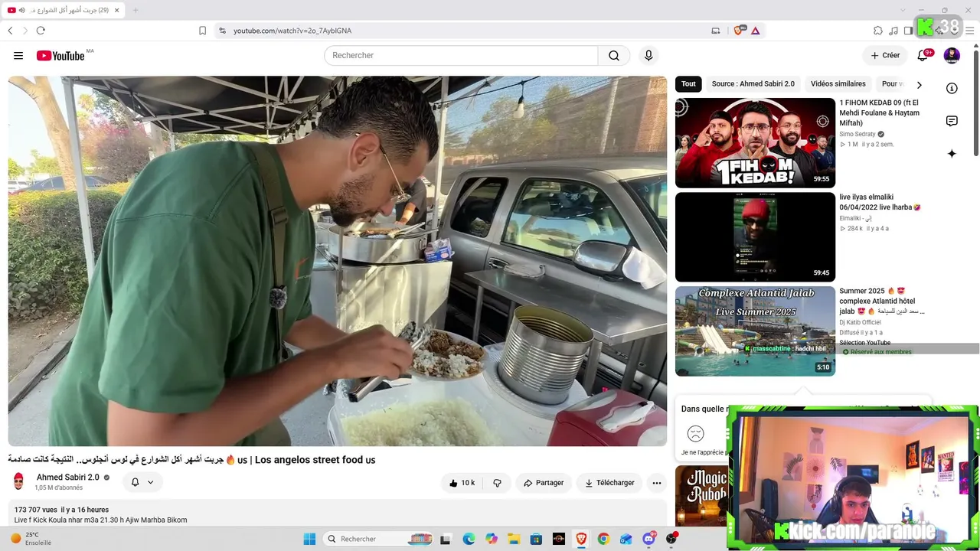Open the Brave browser taskbar icon
Viewport: 980px width, 551px height.
click(x=581, y=539)
